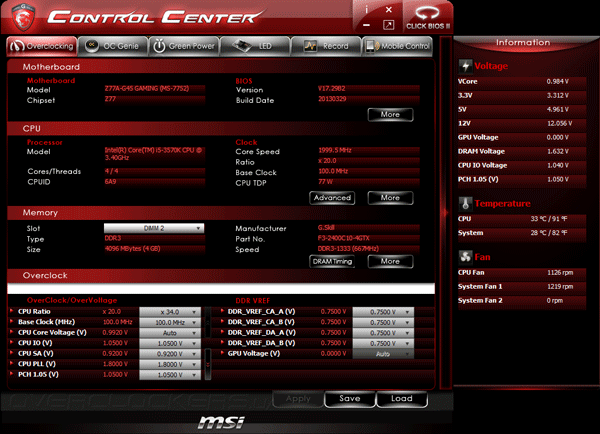600x434 pixels.
Task: Select the System Fan 1 1219 rpm reading
Action: (x=522, y=286)
